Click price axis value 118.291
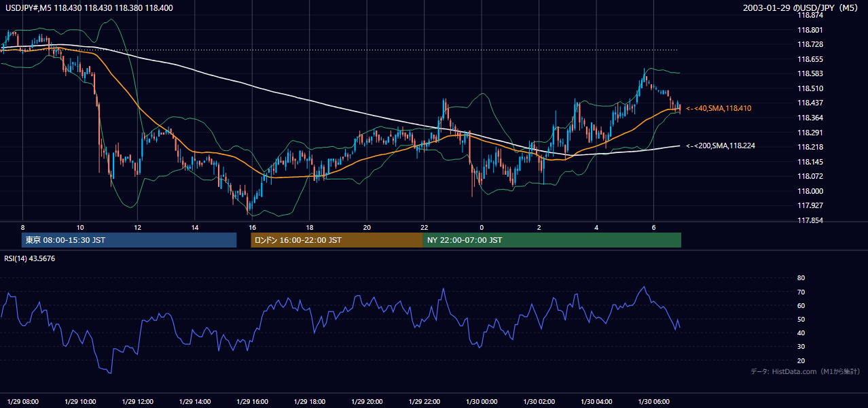The height and width of the screenshot is (408, 868). [x=810, y=133]
